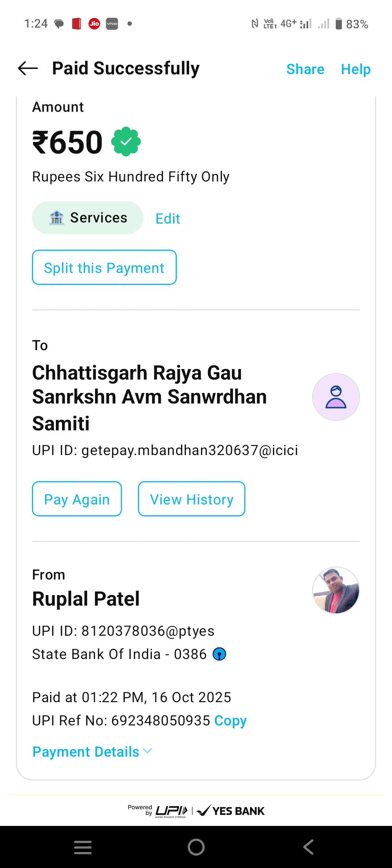Edit the Services payment category
Screen dimensions: 392x868
pos(168,218)
